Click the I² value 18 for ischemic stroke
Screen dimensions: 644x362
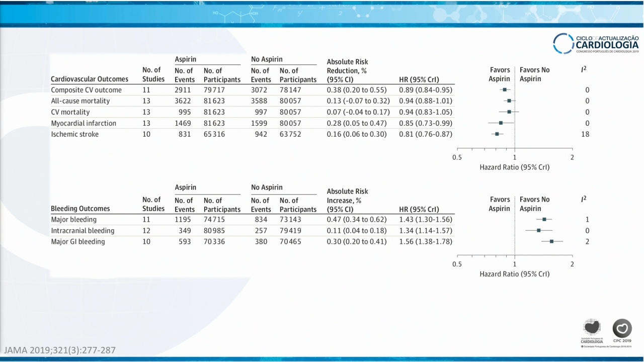(585, 134)
